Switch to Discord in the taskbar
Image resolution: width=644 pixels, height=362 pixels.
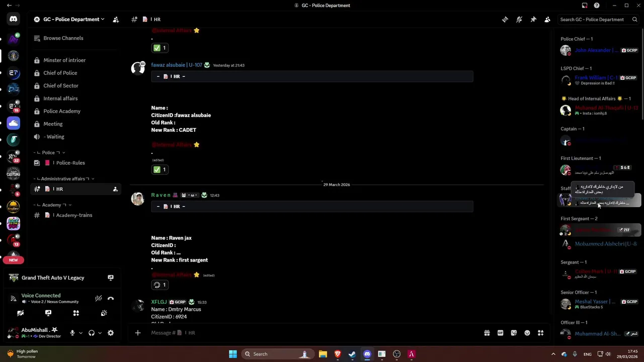tap(367, 354)
